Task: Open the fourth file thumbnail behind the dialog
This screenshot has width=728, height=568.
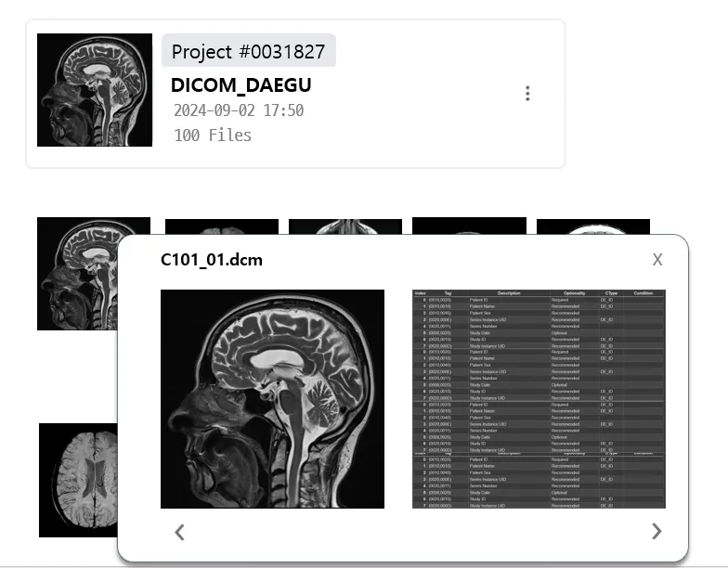Action: 470,226
